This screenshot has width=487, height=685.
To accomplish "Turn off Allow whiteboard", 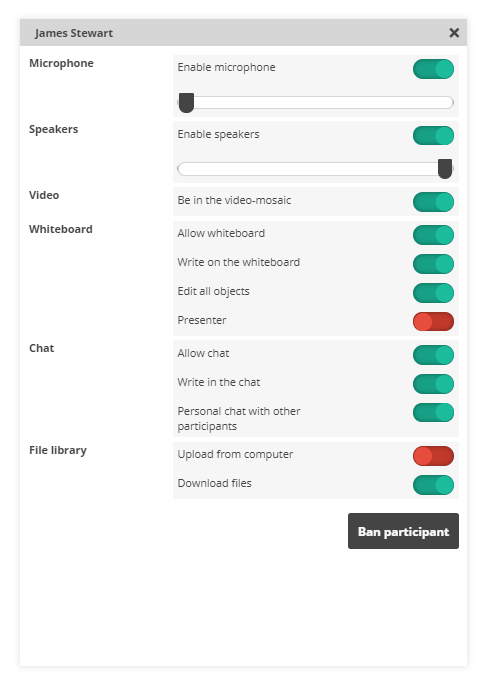I will [x=433, y=235].
